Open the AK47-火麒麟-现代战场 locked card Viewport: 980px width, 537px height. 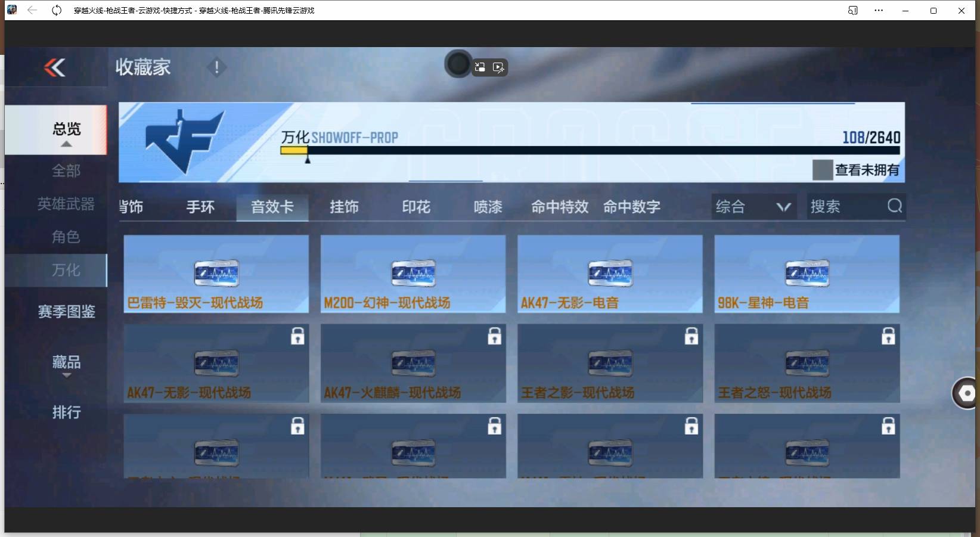tap(413, 363)
